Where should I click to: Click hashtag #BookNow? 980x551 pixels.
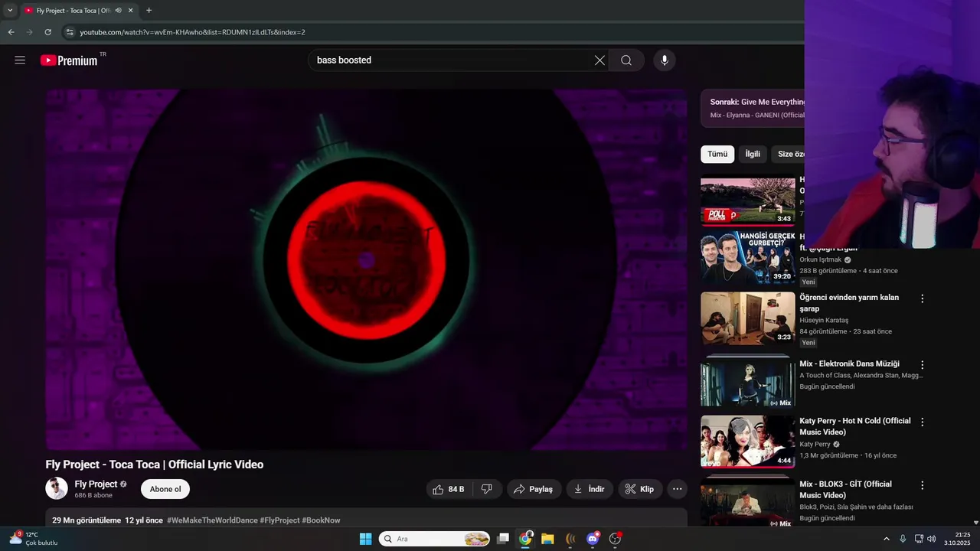[321, 520]
